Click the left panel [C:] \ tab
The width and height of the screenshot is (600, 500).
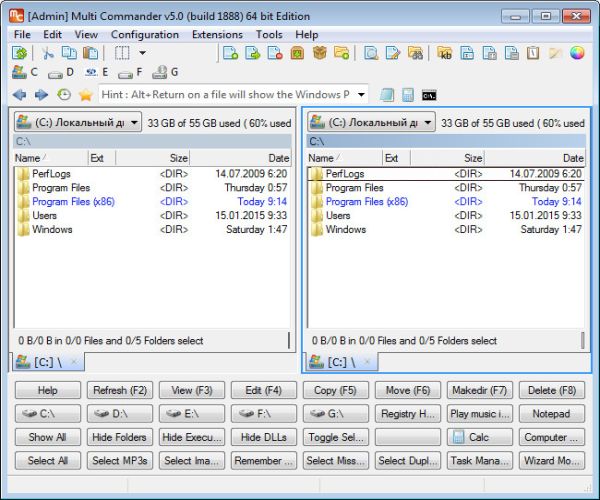(48, 362)
